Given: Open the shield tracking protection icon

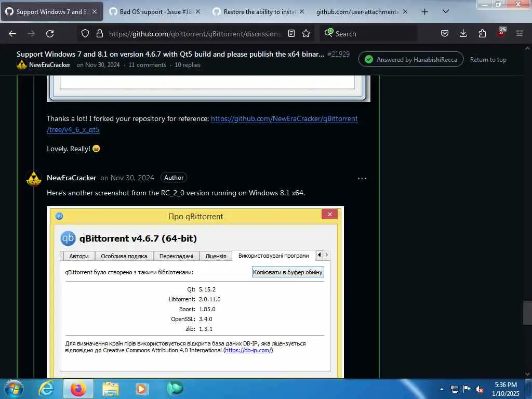Looking at the screenshot, I should click(x=85, y=33).
